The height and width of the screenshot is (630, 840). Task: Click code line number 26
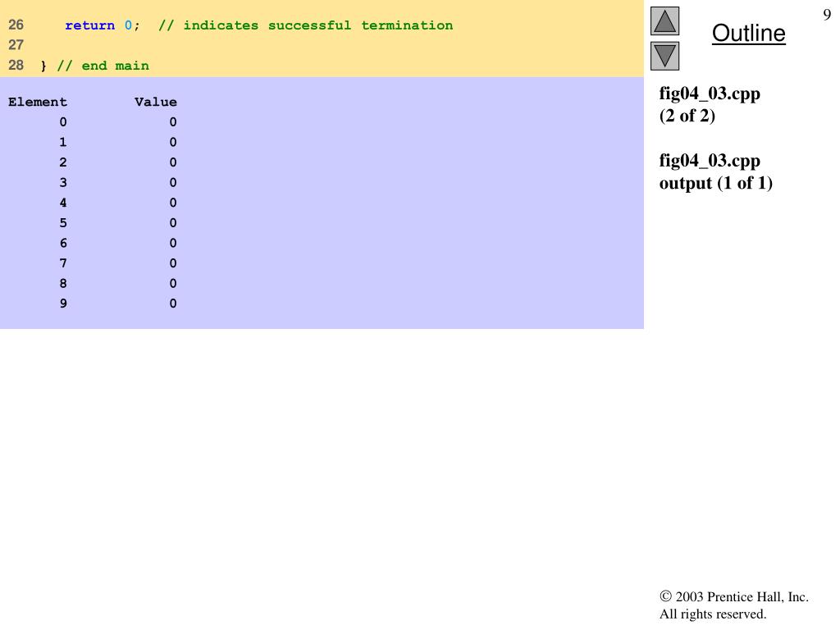coord(16,25)
